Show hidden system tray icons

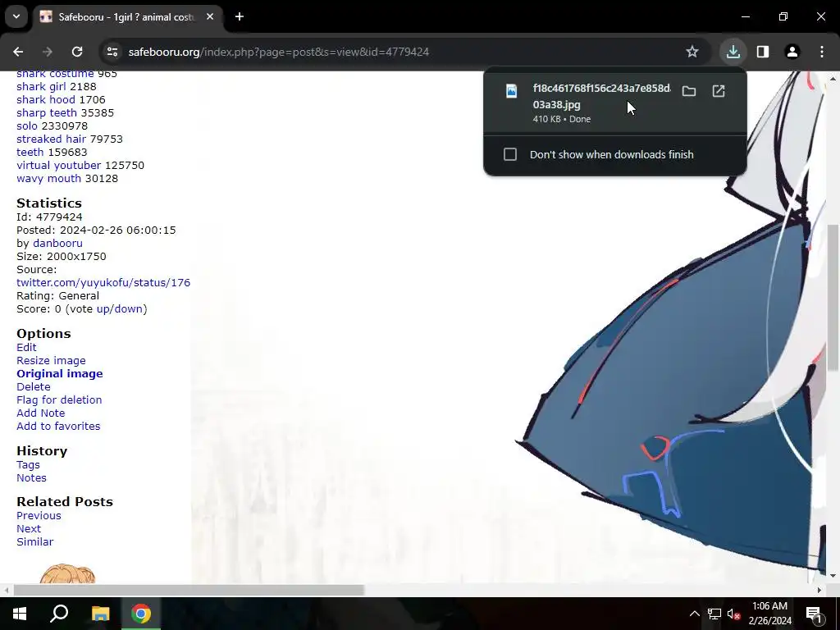pyautogui.click(x=694, y=614)
